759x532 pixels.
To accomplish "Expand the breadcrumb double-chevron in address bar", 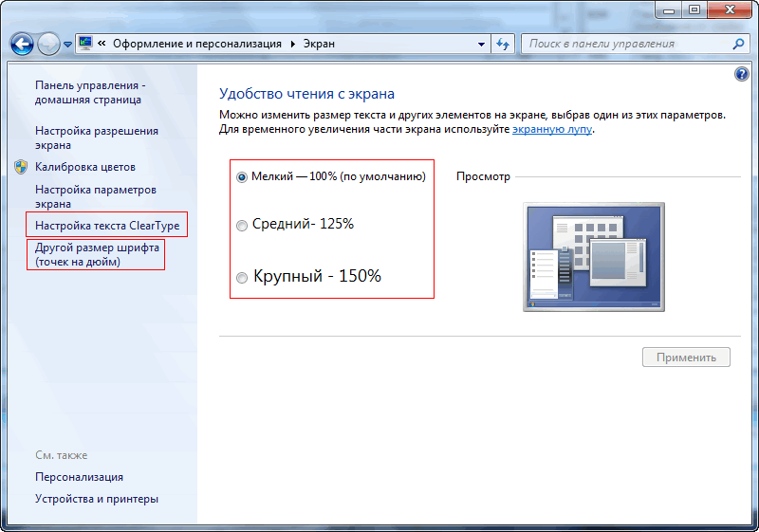I will coord(102,44).
